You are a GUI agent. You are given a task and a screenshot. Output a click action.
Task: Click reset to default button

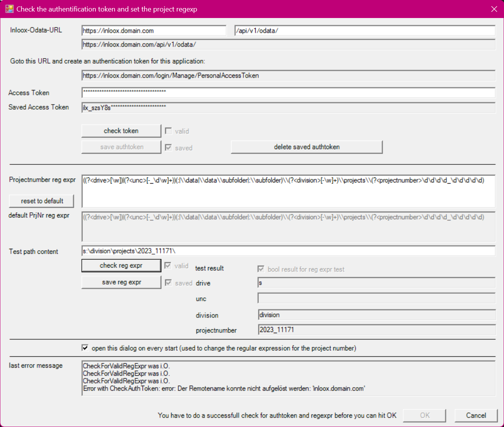pyautogui.click(x=42, y=201)
